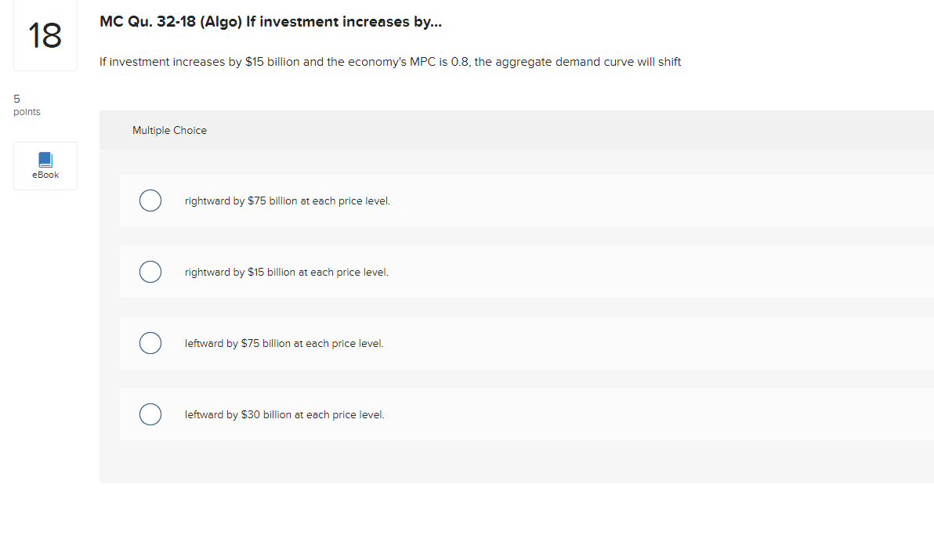The width and height of the screenshot is (934, 560).
Task: Click the eBook label text
Action: pyautogui.click(x=45, y=175)
